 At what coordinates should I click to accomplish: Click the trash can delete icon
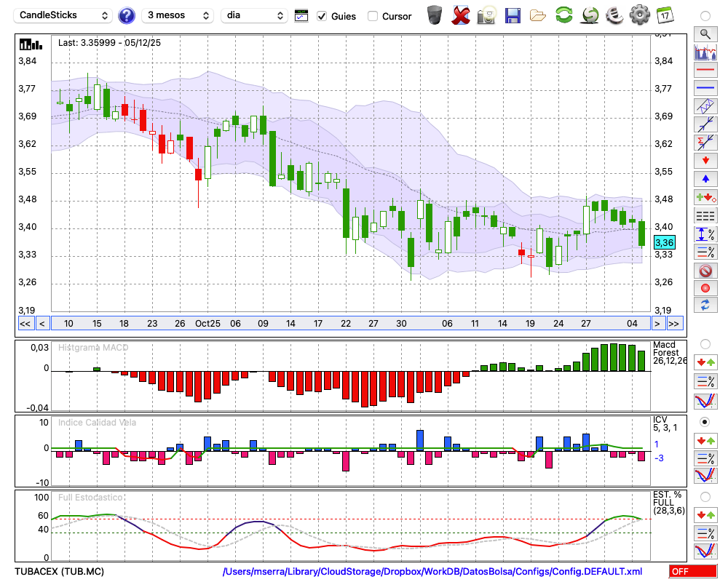435,15
